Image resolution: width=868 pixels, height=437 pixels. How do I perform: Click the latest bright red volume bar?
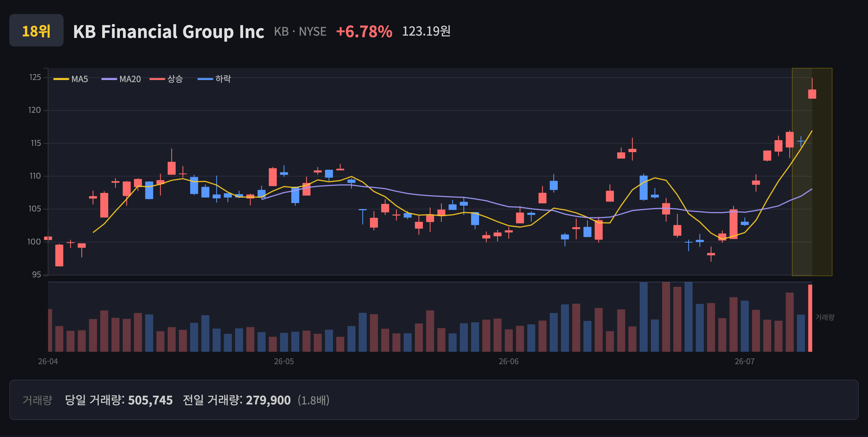pyautogui.click(x=810, y=318)
